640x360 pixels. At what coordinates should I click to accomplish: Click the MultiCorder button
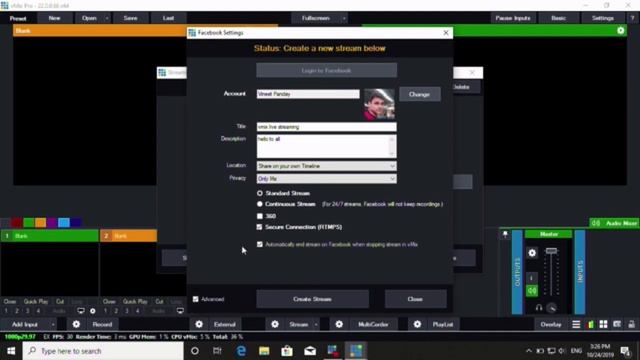[373, 324]
